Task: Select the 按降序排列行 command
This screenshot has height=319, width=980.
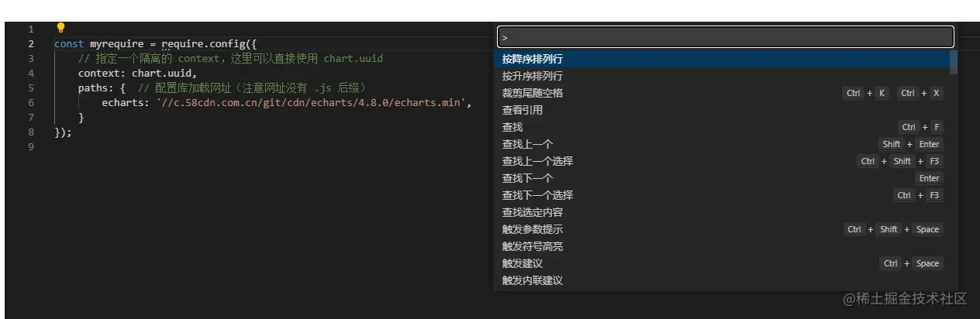Action: tap(722, 59)
